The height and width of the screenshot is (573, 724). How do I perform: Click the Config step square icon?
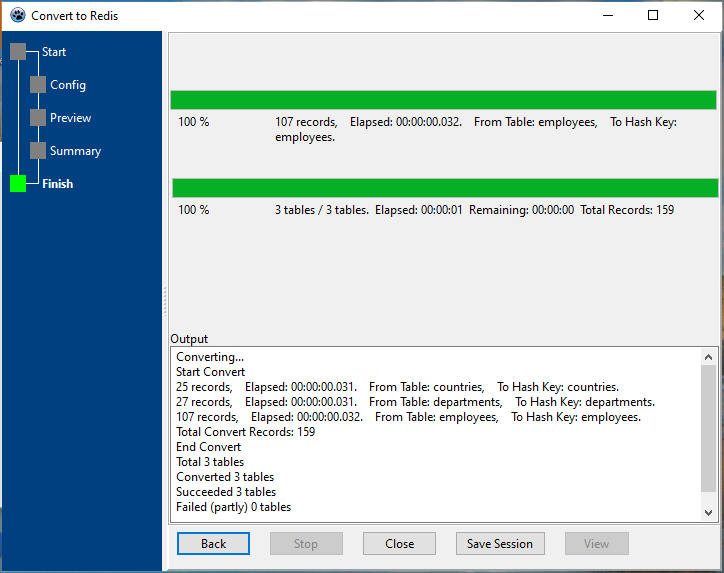[x=38, y=85]
